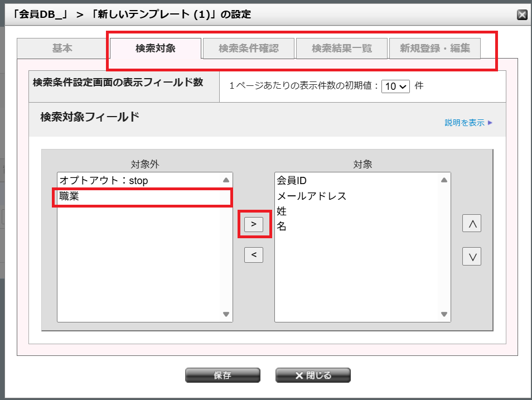This screenshot has width=532, height=400.
Task: Click scroll-up arrow in 対象 list
Action: click(444, 180)
